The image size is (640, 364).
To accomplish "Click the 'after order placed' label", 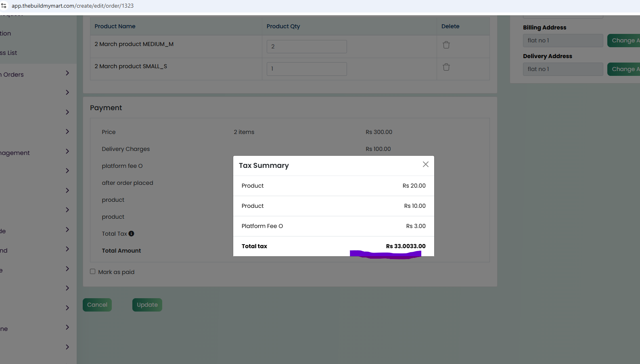I will pyautogui.click(x=128, y=183).
